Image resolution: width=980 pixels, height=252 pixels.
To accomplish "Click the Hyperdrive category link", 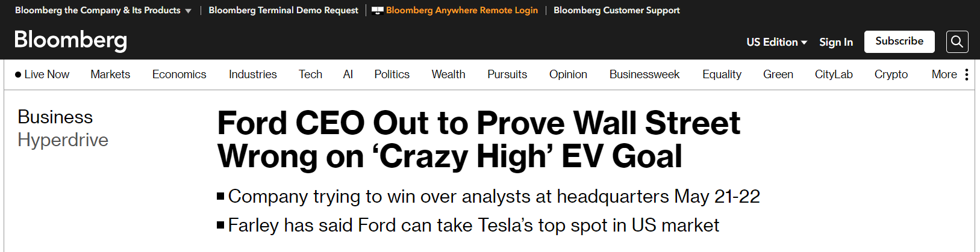I will pos(63,140).
